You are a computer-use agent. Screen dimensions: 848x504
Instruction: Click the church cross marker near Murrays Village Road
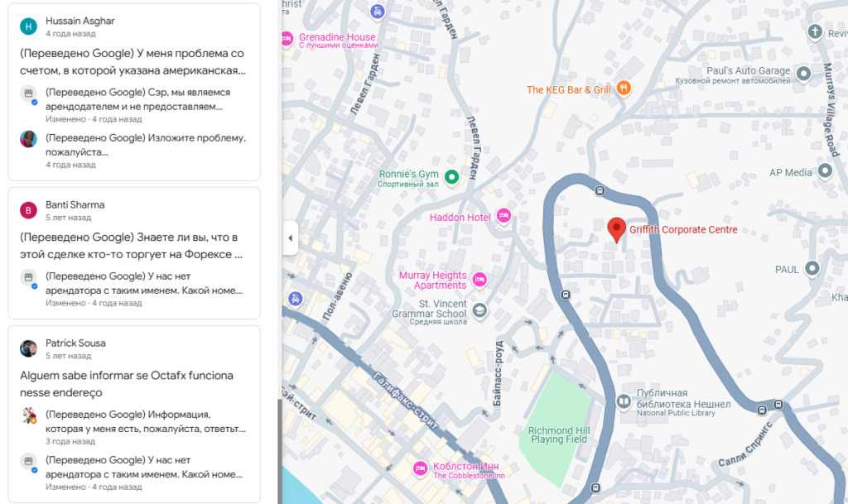tap(815, 32)
